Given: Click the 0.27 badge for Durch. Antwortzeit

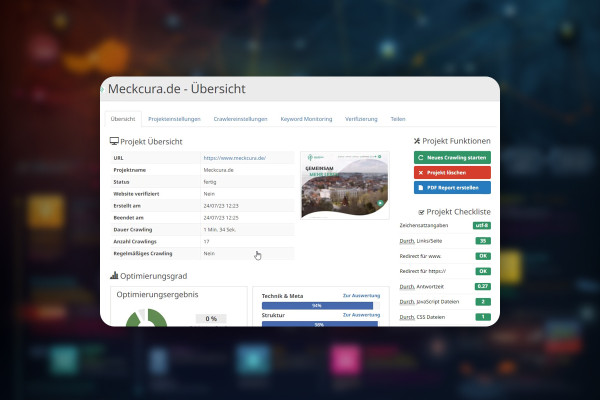Looking at the screenshot, I should [483, 286].
